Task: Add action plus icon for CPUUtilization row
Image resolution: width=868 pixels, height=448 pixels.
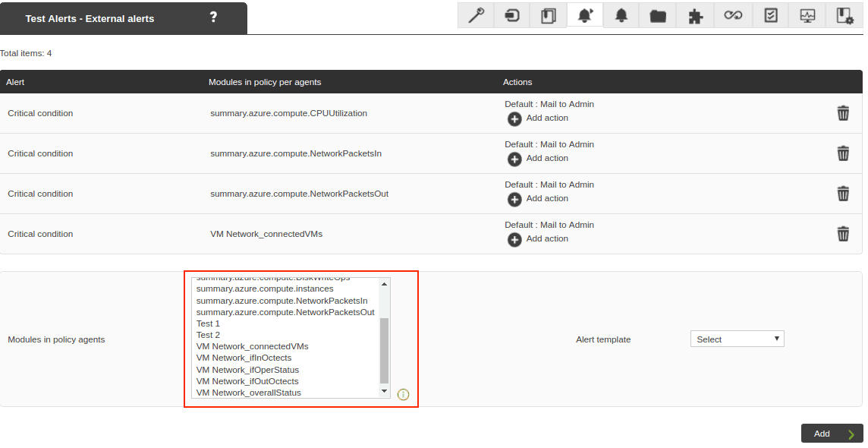Action: (x=514, y=118)
